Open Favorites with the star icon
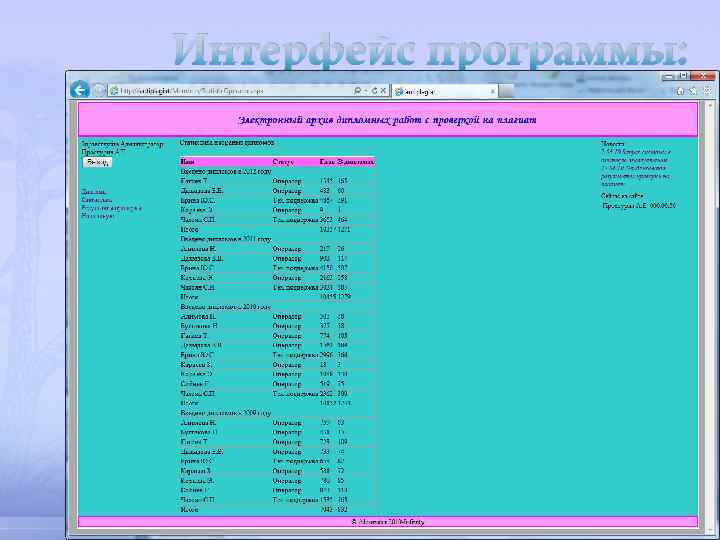720x540 pixels. pyautogui.click(x=693, y=91)
